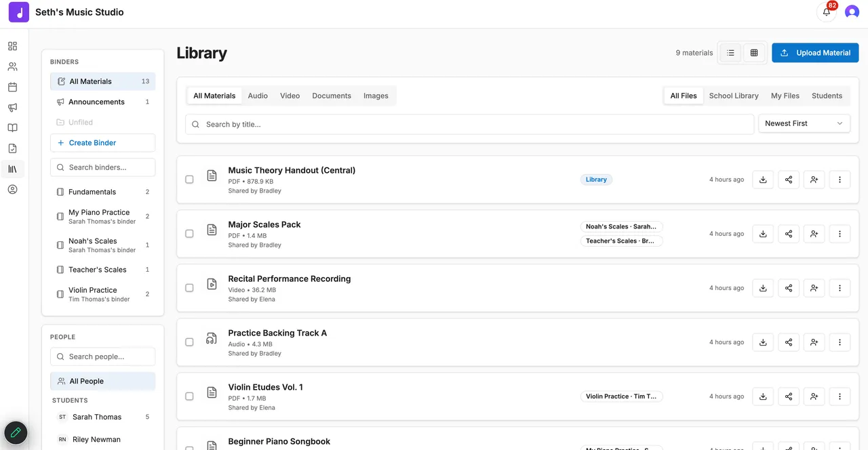Click the Search by title field
868x450 pixels.
tap(469, 124)
